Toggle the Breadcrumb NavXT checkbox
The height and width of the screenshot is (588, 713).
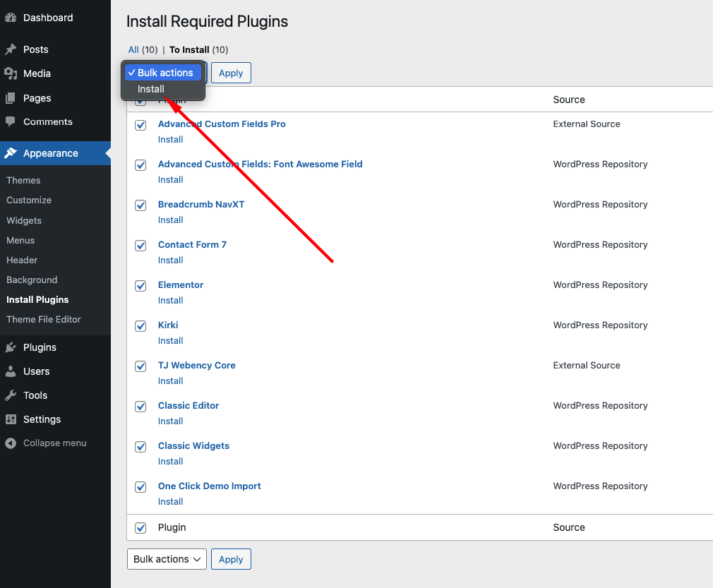pos(140,205)
